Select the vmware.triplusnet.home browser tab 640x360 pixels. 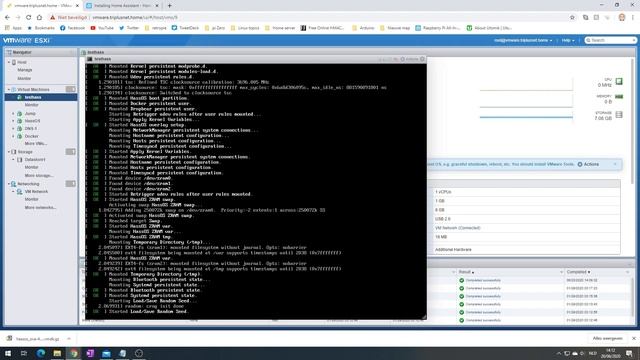pos(41,6)
